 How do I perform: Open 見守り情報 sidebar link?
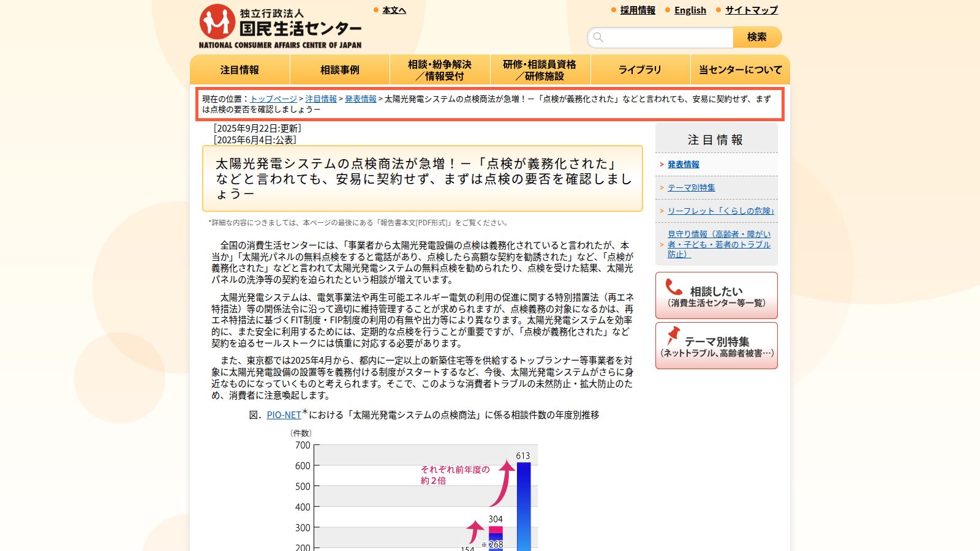coord(719,244)
